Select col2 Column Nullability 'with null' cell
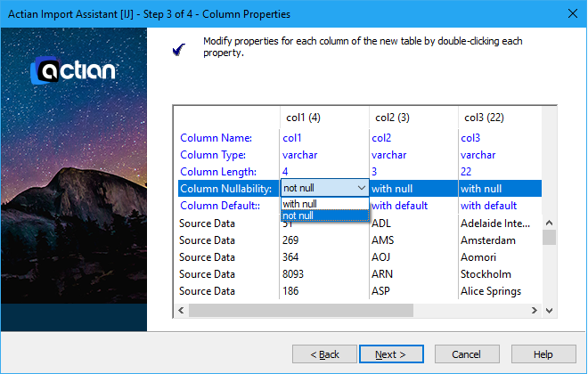The image size is (588, 374). pyautogui.click(x=392, y=189)
